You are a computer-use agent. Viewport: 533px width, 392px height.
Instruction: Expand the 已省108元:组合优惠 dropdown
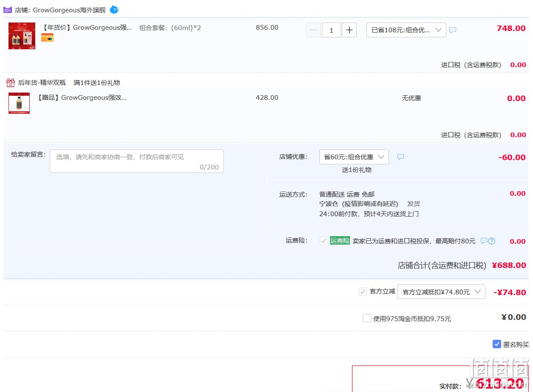coord(406,30)
